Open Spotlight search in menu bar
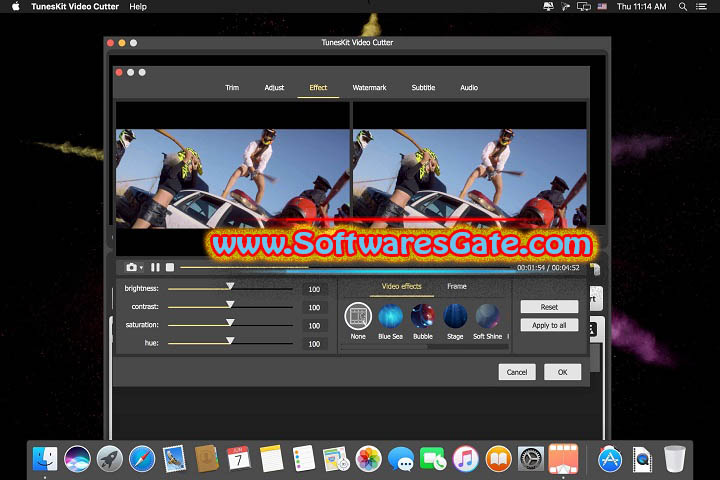The image size is (720, 480). coord(683,6)
